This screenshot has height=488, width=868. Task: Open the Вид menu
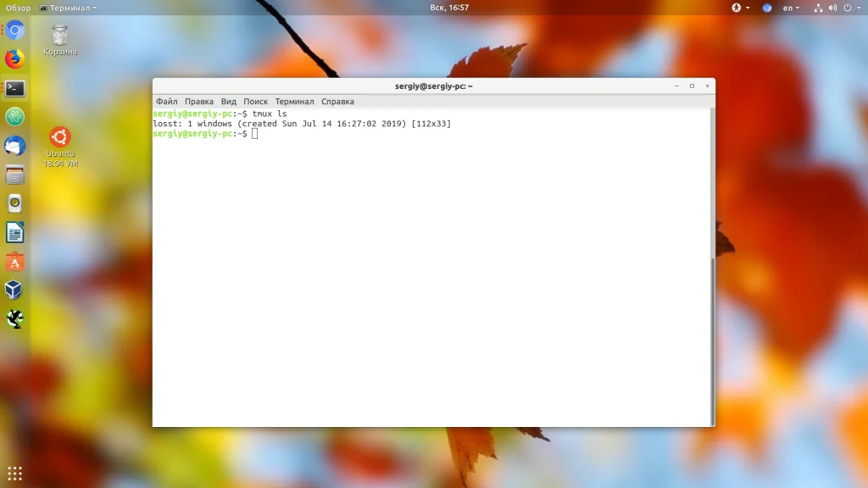(x=228, y=102)
